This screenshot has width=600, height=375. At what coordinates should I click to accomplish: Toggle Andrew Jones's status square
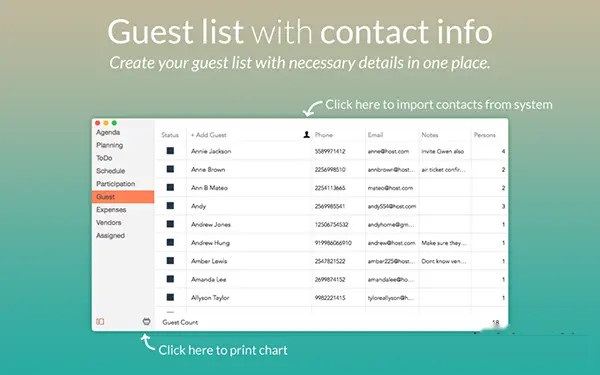(170, 224)
